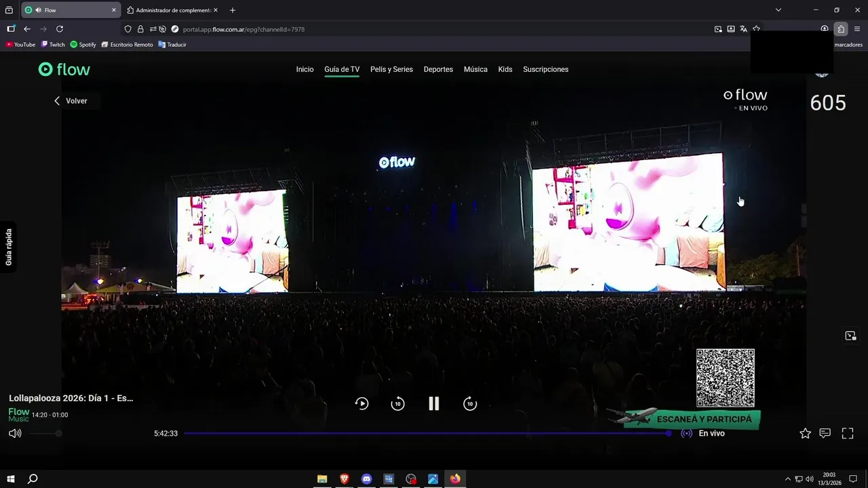Open the Música section
Viewport: 868px width, 488px height.
[475, 69]
